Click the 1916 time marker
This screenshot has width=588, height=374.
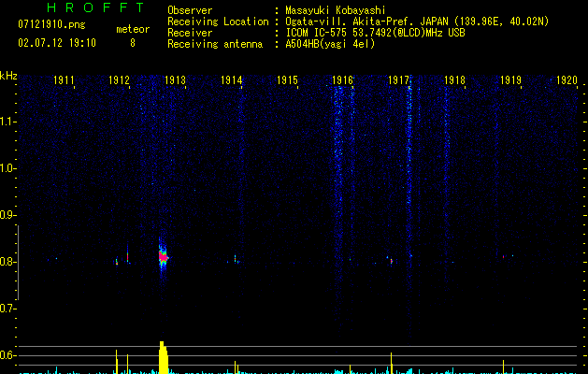(342, 79)
